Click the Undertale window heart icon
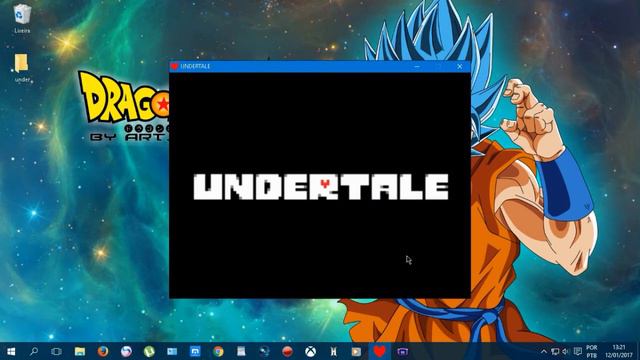The width and height of the screenshot is (640, 360). (174, 66)
